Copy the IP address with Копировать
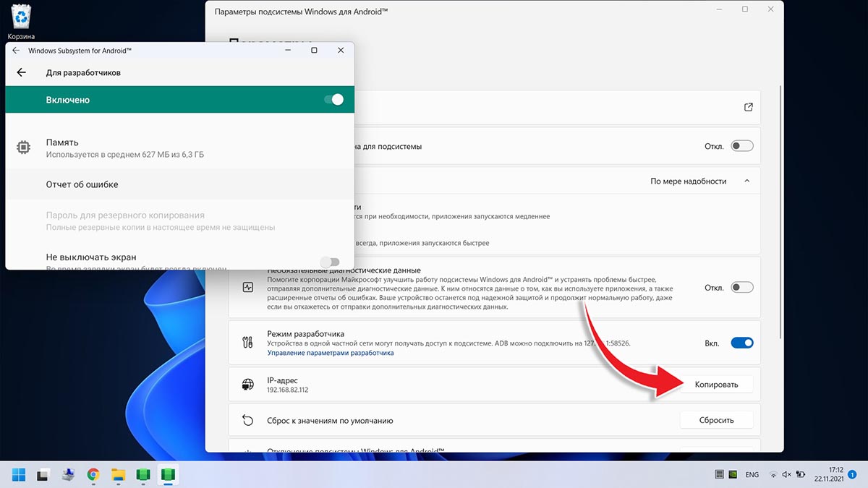Image resolution: width=868 pixels, height=488 pixels. 717,385
